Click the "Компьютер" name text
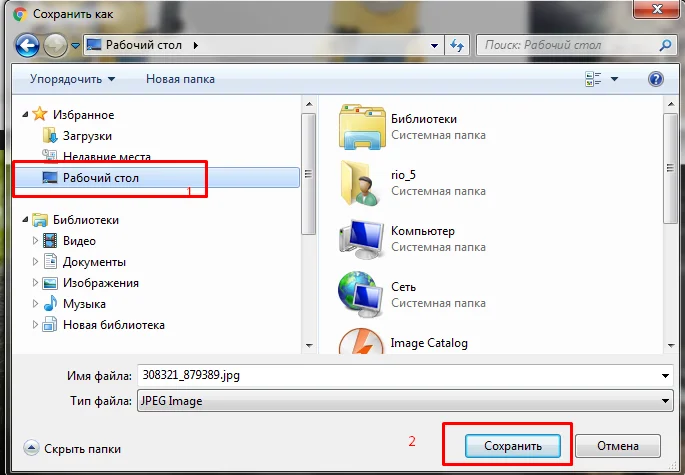 click(x=422, y=231)
